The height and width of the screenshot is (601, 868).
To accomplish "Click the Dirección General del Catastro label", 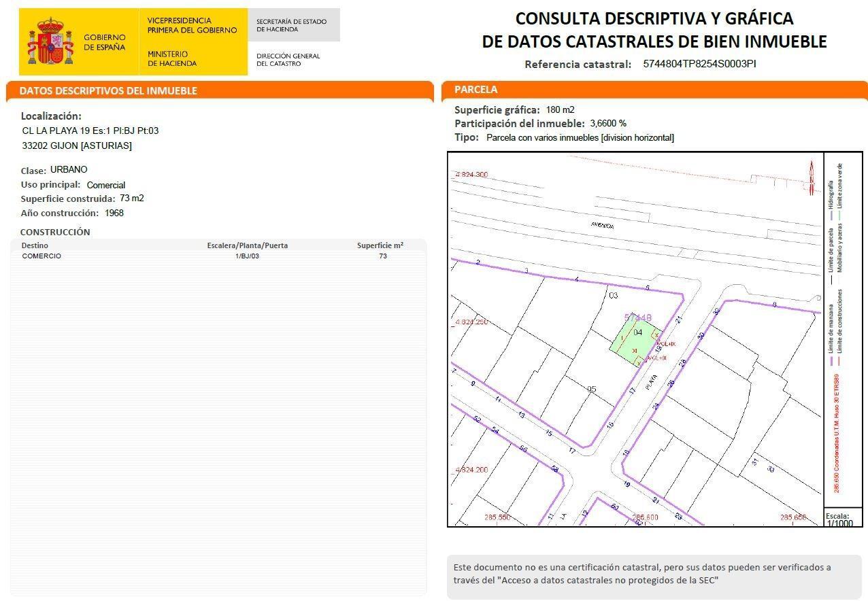I will point(288,60).
